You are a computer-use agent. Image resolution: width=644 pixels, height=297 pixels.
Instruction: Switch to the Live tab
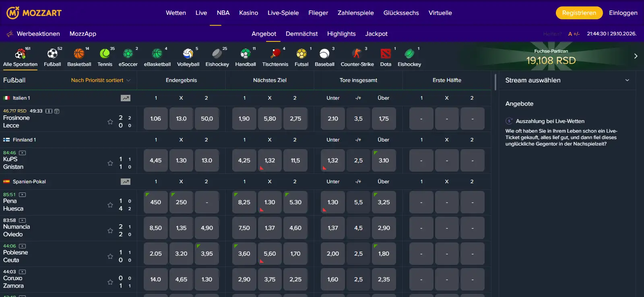tap(201, 13)
